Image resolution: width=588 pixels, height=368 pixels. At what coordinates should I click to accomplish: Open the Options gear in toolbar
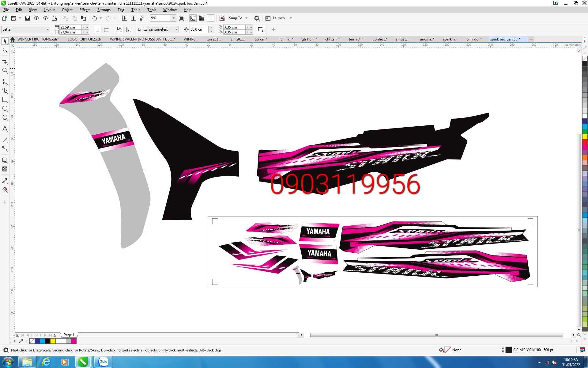[x=257, y=18]
